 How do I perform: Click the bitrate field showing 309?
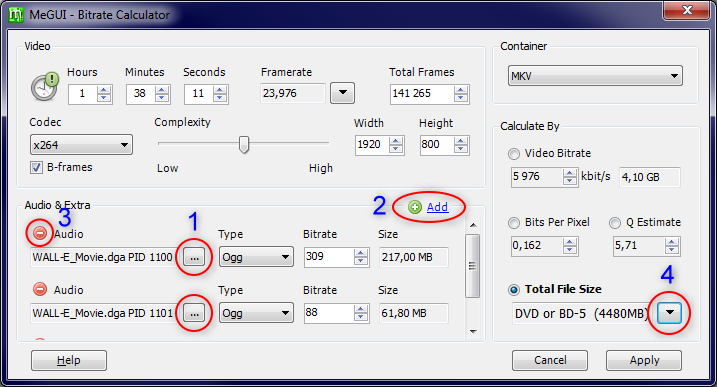(329, 257)
